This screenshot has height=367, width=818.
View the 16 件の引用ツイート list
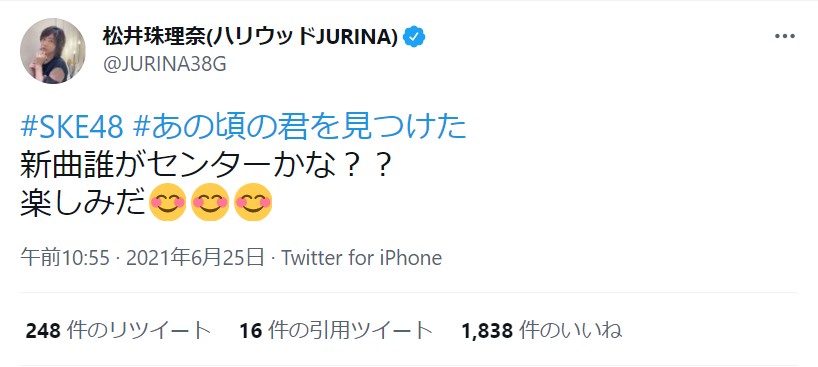(336, 330)
